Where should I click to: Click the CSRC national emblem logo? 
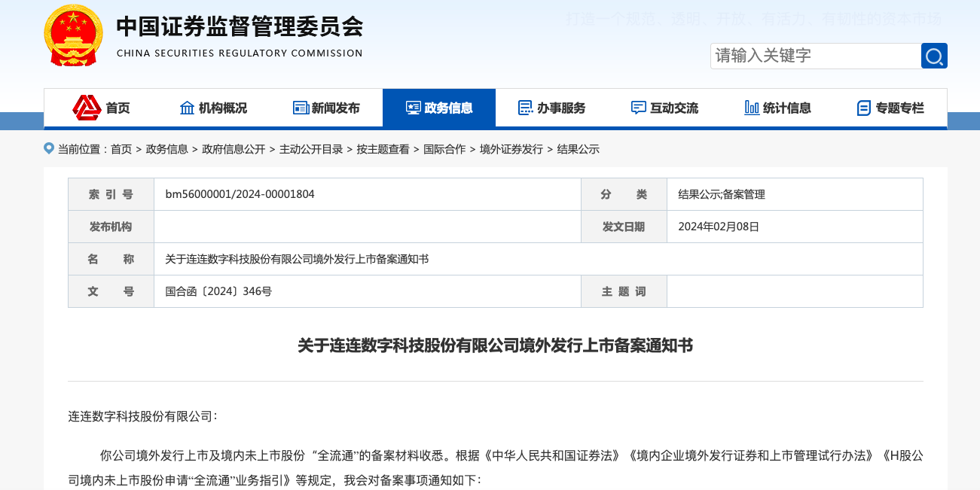(74, 35)
